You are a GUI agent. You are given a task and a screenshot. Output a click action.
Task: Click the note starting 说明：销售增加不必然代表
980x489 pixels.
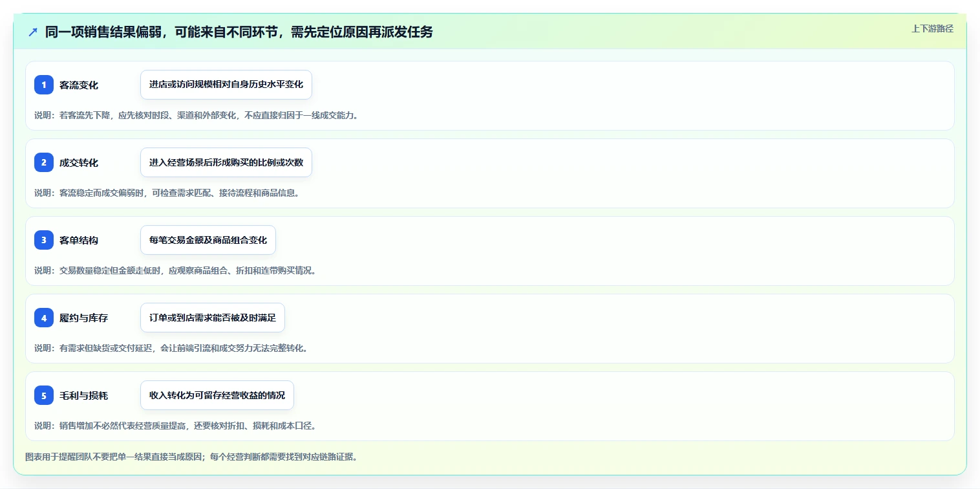175,426
